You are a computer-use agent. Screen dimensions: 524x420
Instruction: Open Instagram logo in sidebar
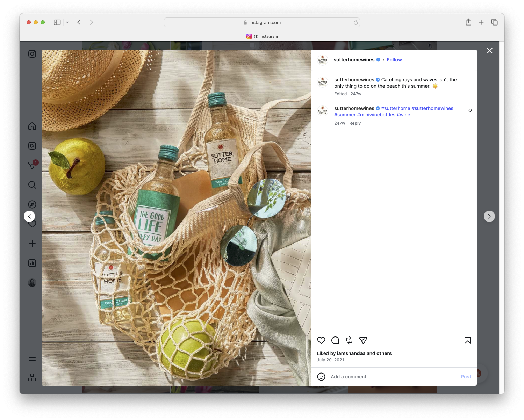pyautogui.click(x=32, y=54)
